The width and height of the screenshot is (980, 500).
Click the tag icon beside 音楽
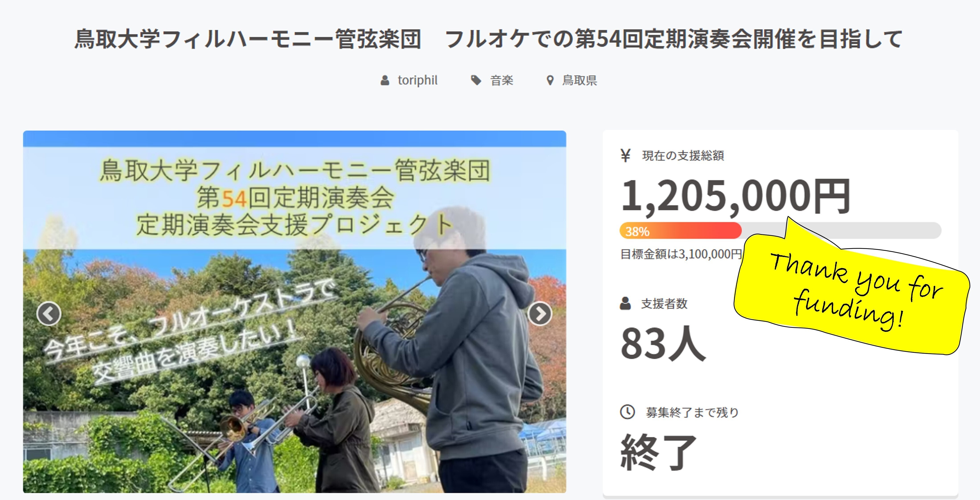[x=476, y=80]
